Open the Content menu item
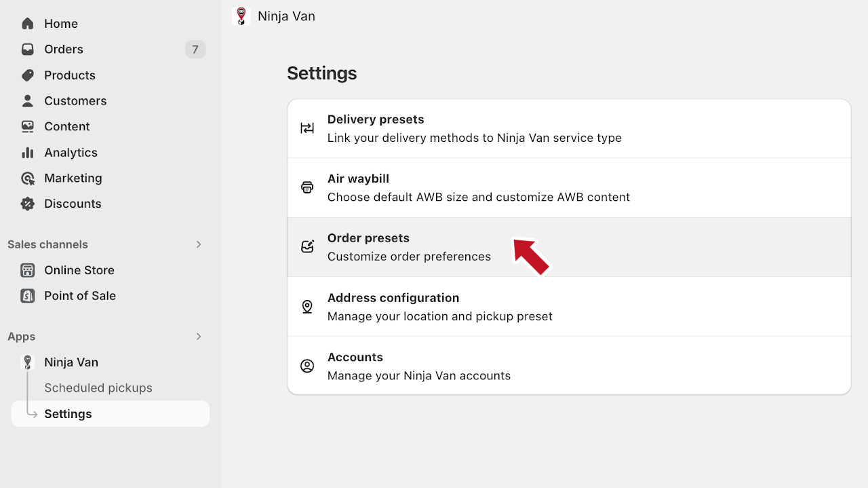This screenshot has width=868, height=488. click(66, 127)
